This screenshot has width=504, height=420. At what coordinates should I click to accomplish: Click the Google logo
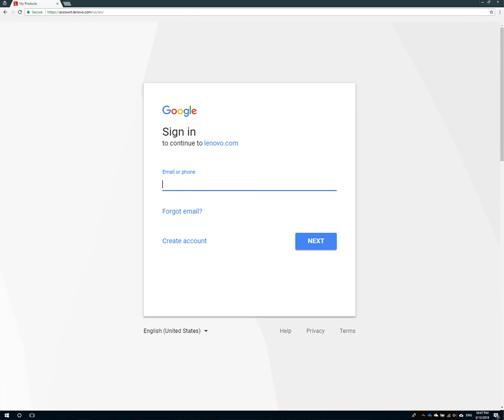point(179,111)
